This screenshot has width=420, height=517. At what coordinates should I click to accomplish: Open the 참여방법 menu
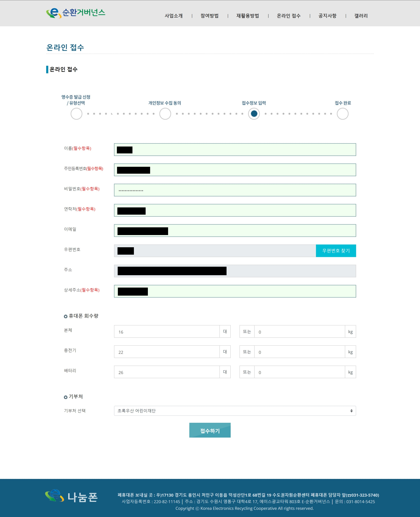click(209, 16)
